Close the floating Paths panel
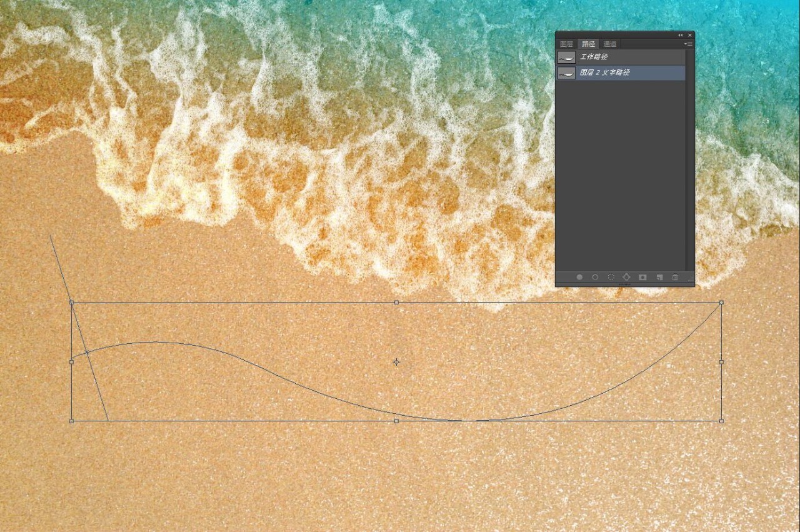Image resolution: width=800 pixels, height=532 pixels. [690, 35]
